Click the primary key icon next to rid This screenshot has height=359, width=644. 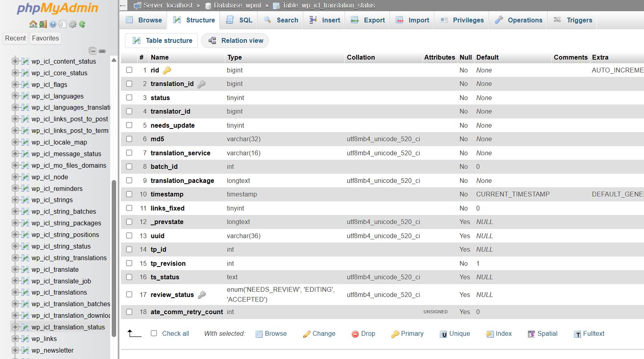click(167, 70)
